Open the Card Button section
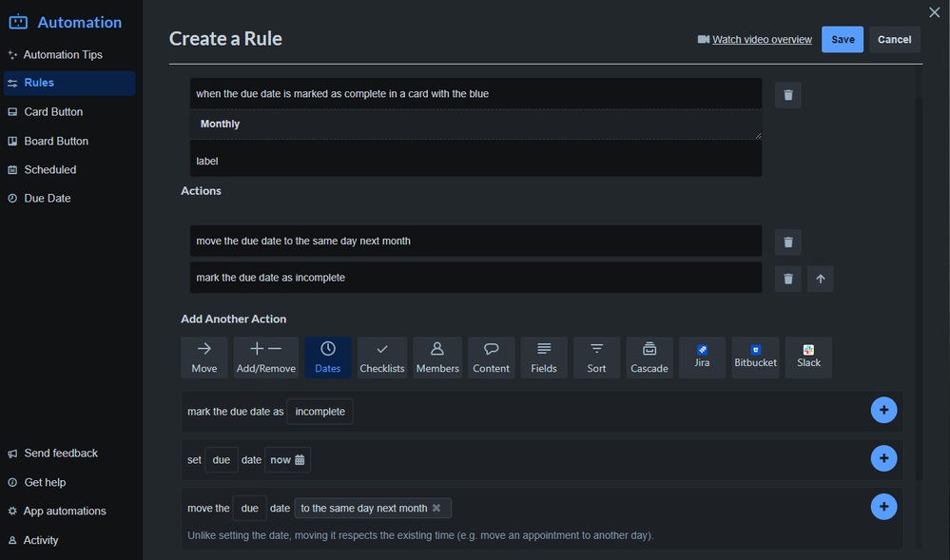Image resolution: width=950 pixels, height=560 pixels. 52,111
